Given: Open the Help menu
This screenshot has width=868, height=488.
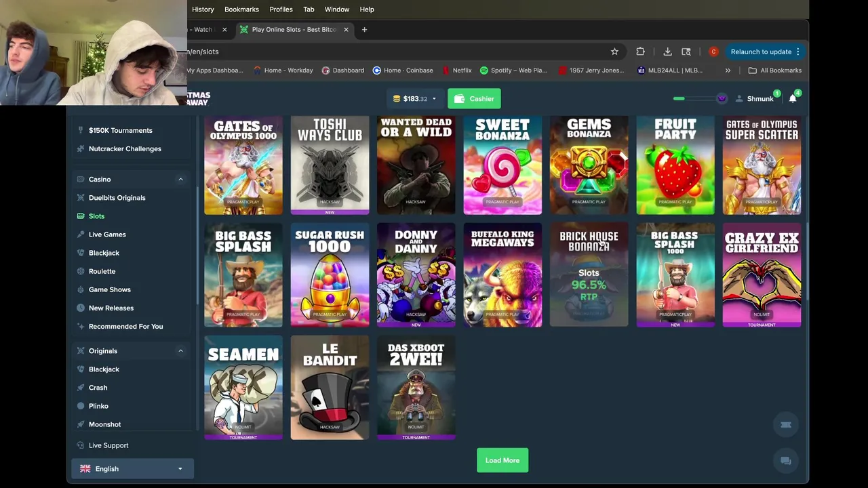Looking at the screenshot, I should coord(367,9).
